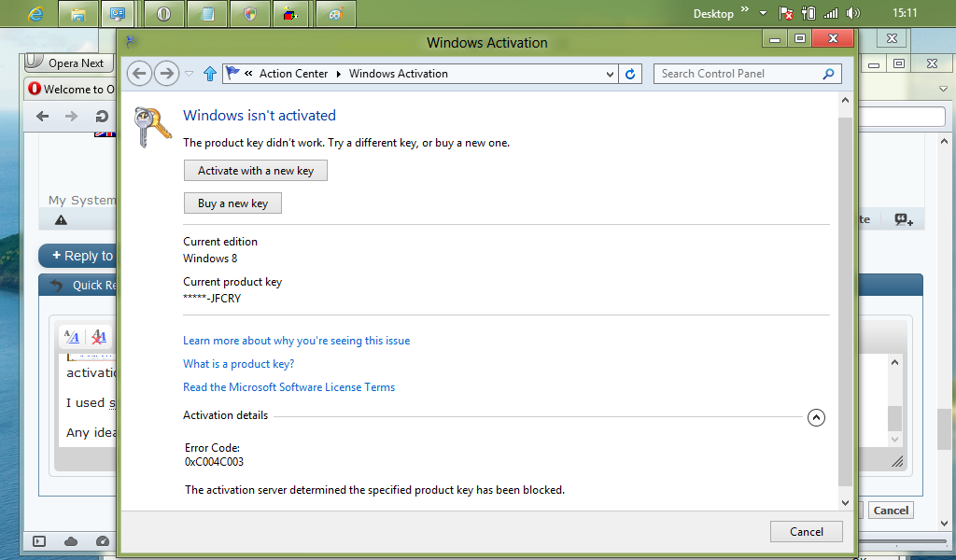This screenshot has height=560, width=956.
Task: Click the power plug tray icon
Action: pyautogui.click(x=808, y=13)
